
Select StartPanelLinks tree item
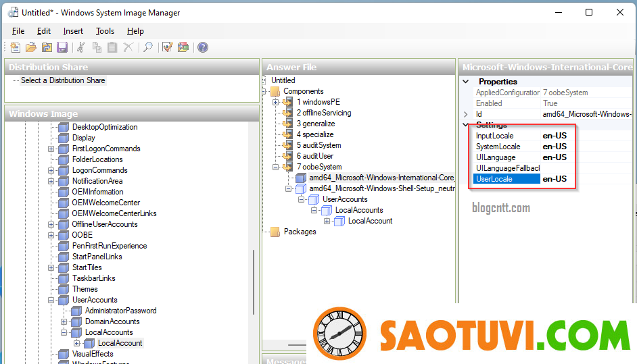pos(97,257)
